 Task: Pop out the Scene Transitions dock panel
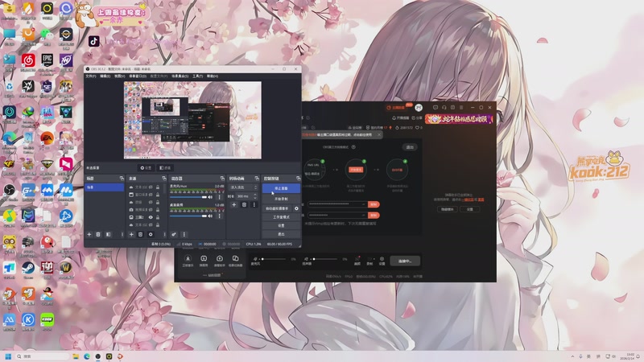(x=257, y=179)
